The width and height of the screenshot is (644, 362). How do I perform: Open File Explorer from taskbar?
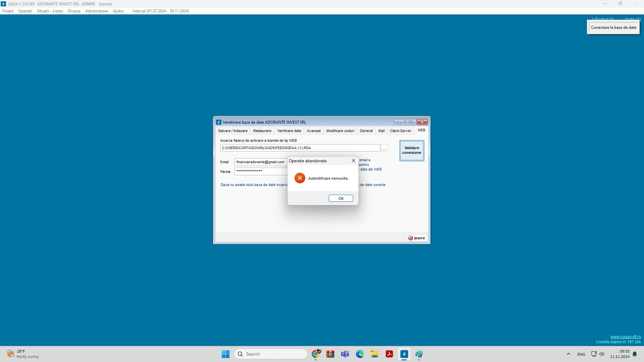[x=375, y=354]
